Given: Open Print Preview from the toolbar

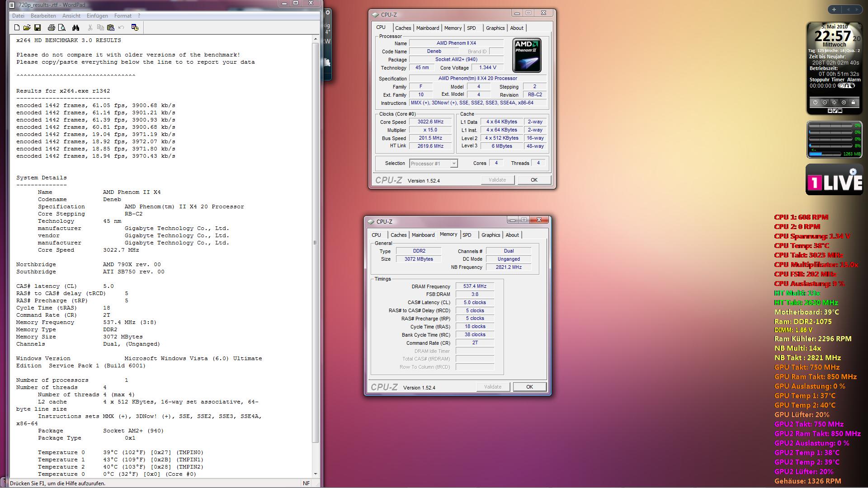Looking at the screenshot, I should coord(62,28).
